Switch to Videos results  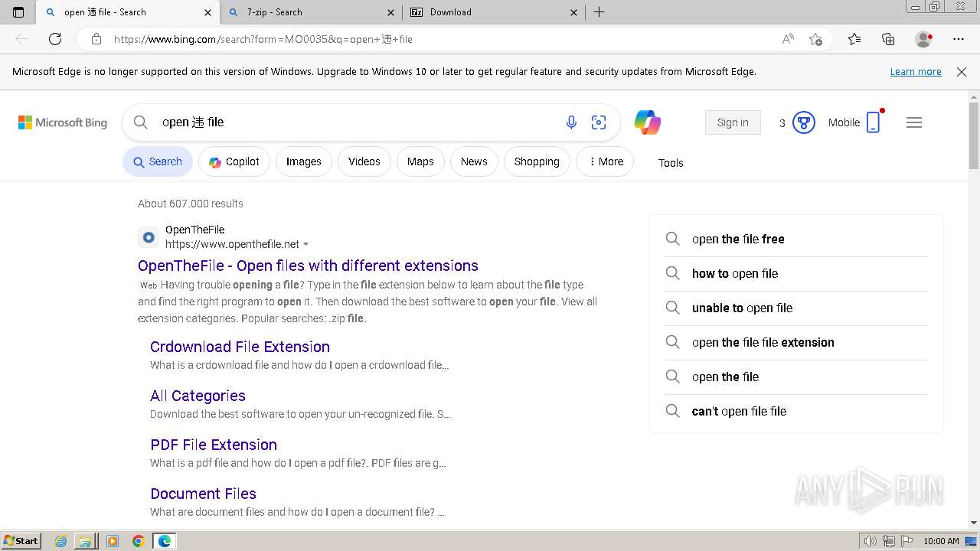[x=364, y=161]
